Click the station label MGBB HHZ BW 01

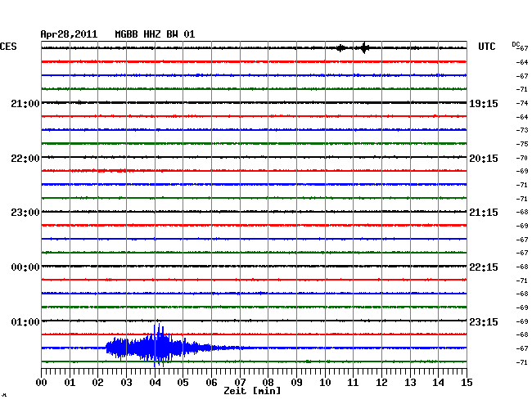point(155,34)
